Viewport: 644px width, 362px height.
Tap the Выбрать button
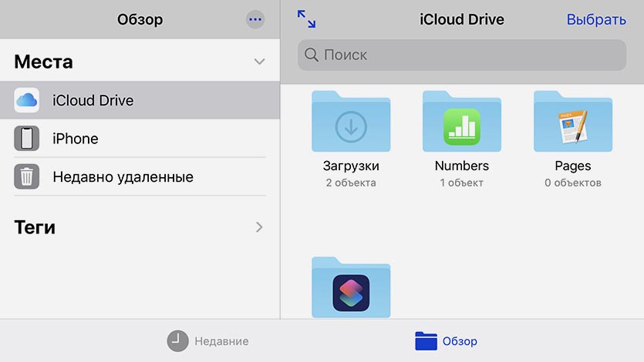(x=596, y=19)
